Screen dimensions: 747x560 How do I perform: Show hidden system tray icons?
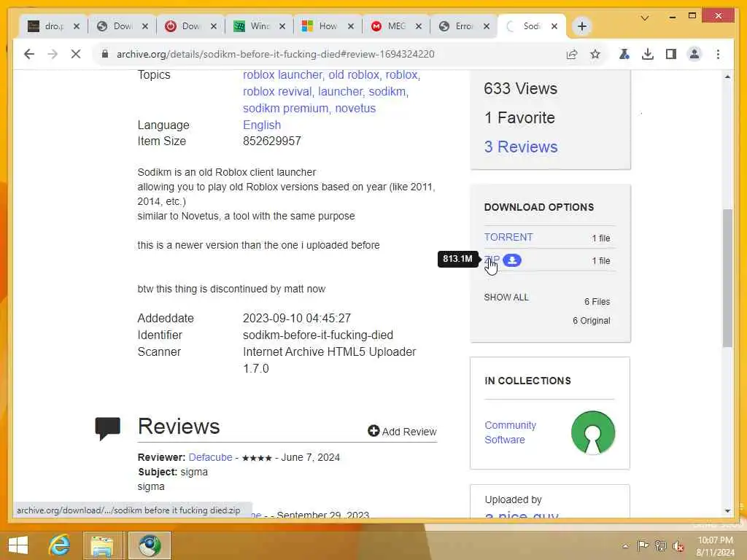[x=625, y=545]
